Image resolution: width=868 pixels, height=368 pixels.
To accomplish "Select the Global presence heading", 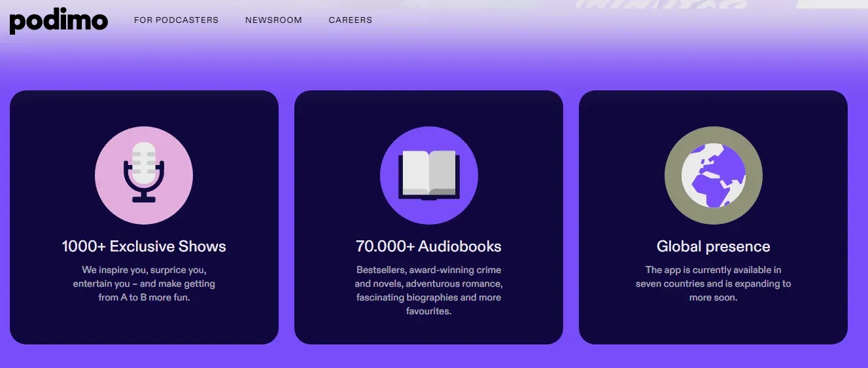I will tap(714, 247).
